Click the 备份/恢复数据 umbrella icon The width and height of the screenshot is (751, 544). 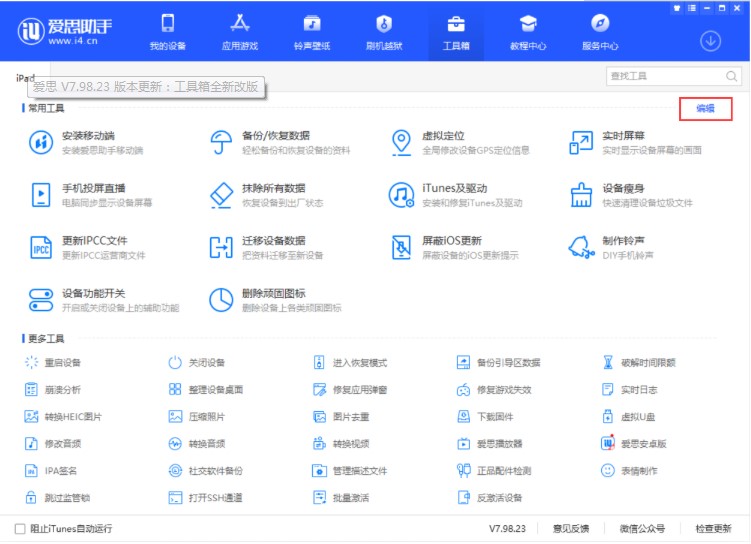click(221, 142)
